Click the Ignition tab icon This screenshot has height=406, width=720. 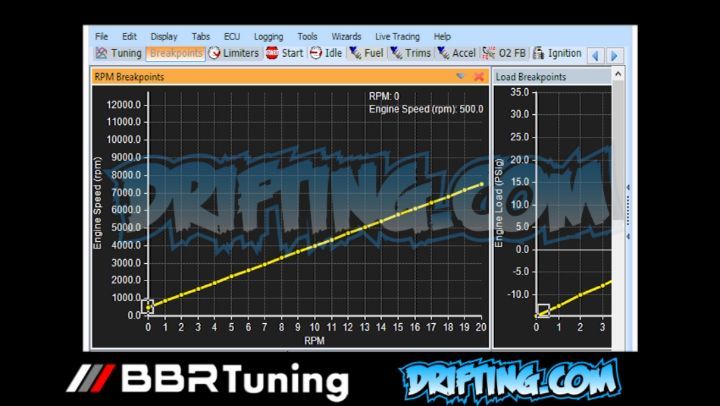point(538,53)
